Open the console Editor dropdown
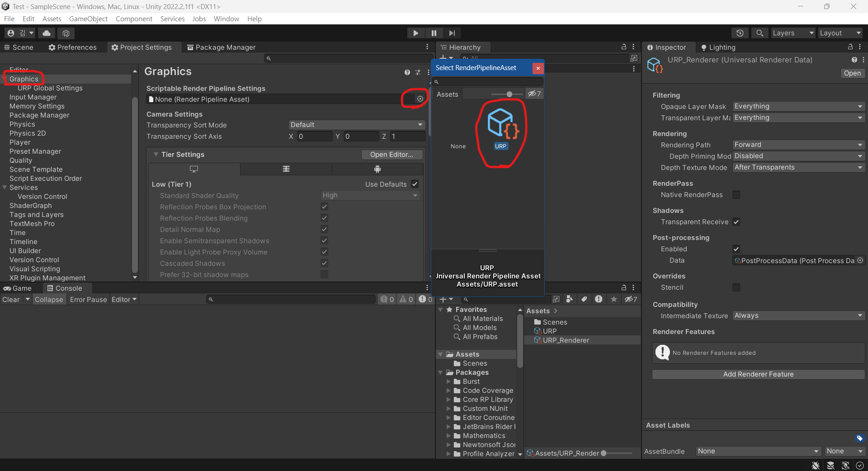Image resolution: width=868 pixels, height=471 pixels. point(124,300)
